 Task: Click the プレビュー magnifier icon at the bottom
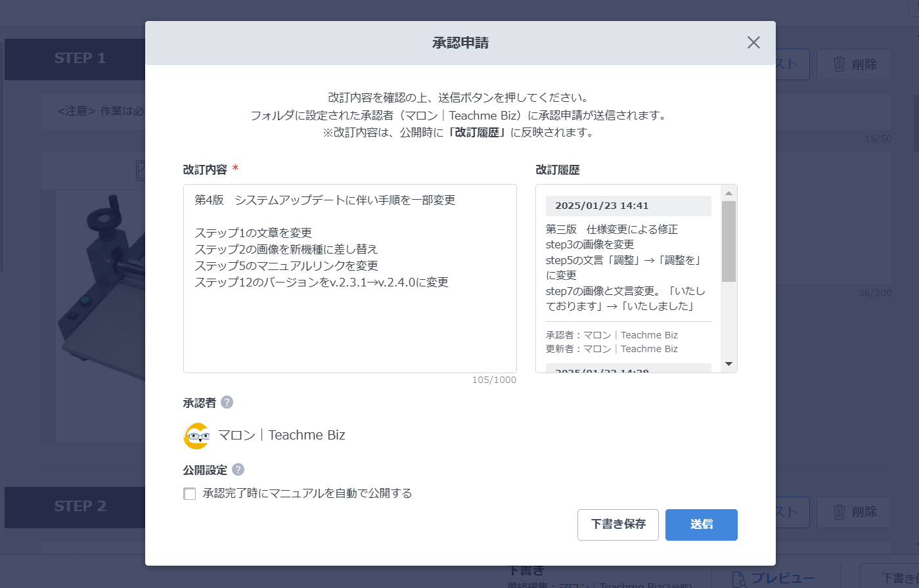pos(739,579)
